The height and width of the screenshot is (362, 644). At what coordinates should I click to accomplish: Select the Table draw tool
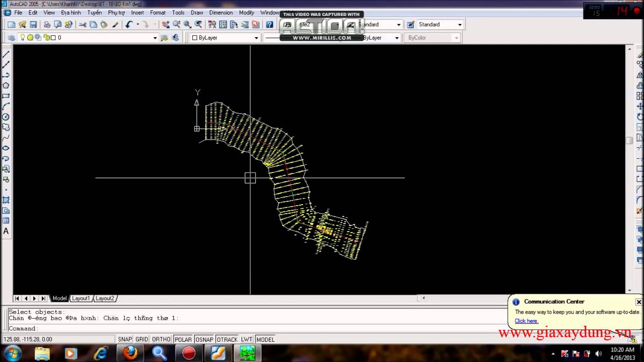pyautogui.click(x=6, y=221)
